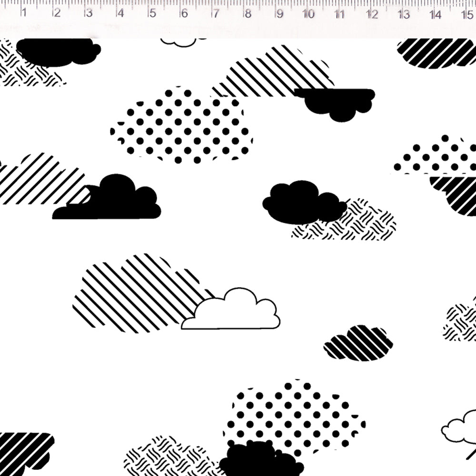Click the number 15 on the ruler

(x=467, y=14)
